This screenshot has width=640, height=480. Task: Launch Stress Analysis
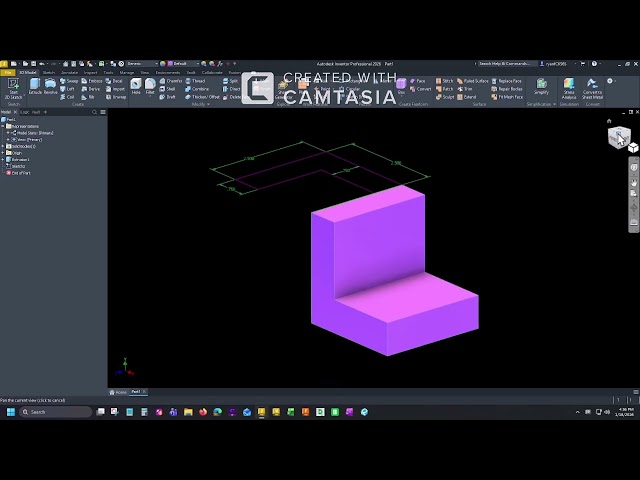[569, 89]
